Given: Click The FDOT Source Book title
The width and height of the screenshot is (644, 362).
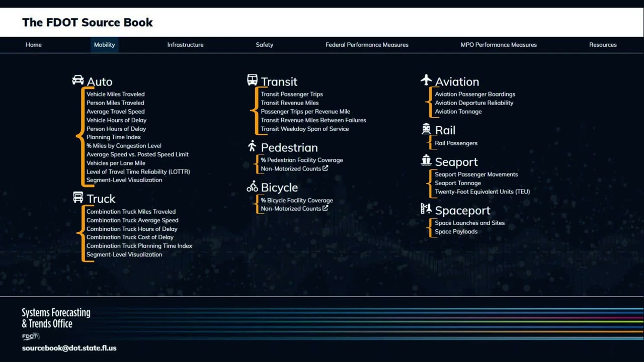Looking at the screenshot, I should (x=88, y=22).
